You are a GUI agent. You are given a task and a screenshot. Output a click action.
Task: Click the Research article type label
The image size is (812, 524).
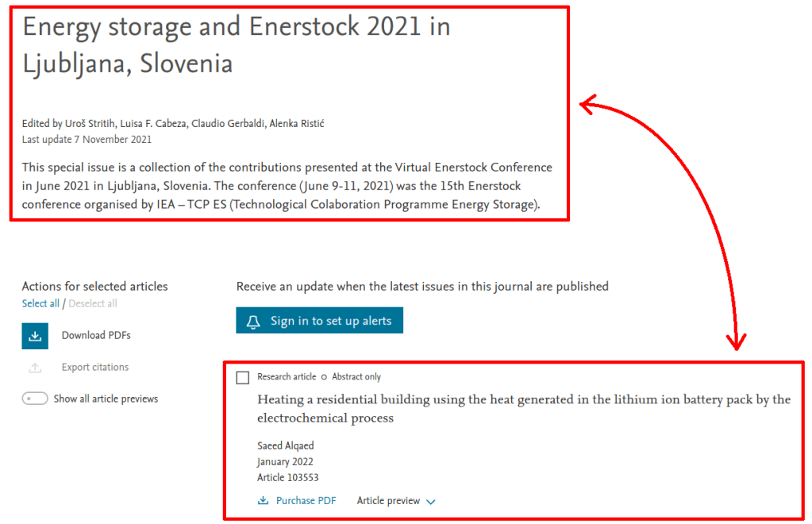coord(287,377)
